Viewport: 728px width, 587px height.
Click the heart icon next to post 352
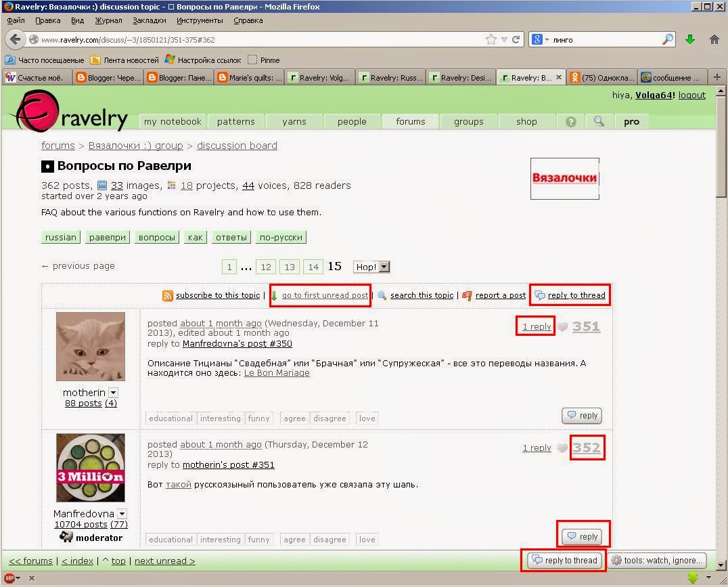(562, 448)
